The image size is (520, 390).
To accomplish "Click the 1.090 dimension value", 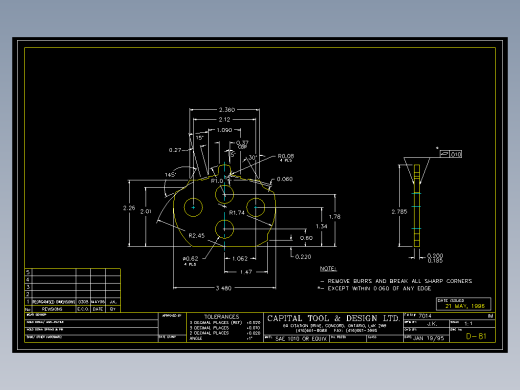I will tap(224, 130).
